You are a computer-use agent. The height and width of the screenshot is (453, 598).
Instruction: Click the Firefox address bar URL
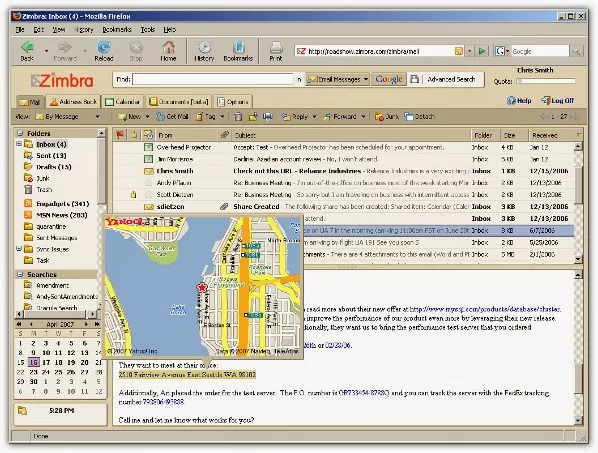(x=374, y=51)
